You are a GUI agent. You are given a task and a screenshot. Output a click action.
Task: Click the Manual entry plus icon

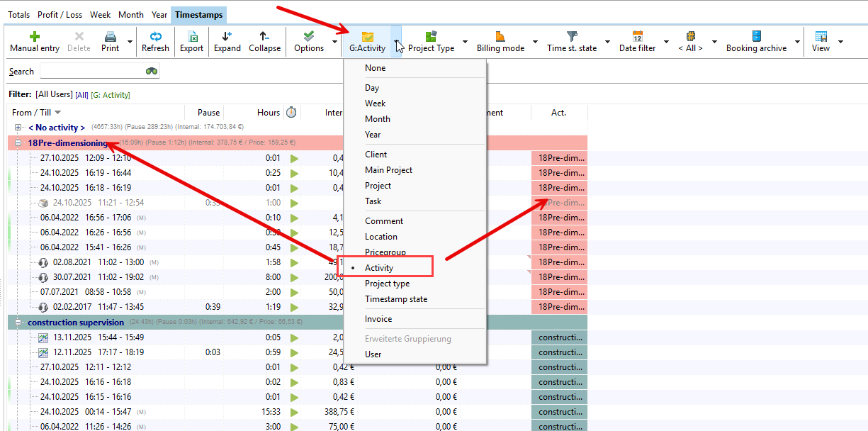pos(34,37)
